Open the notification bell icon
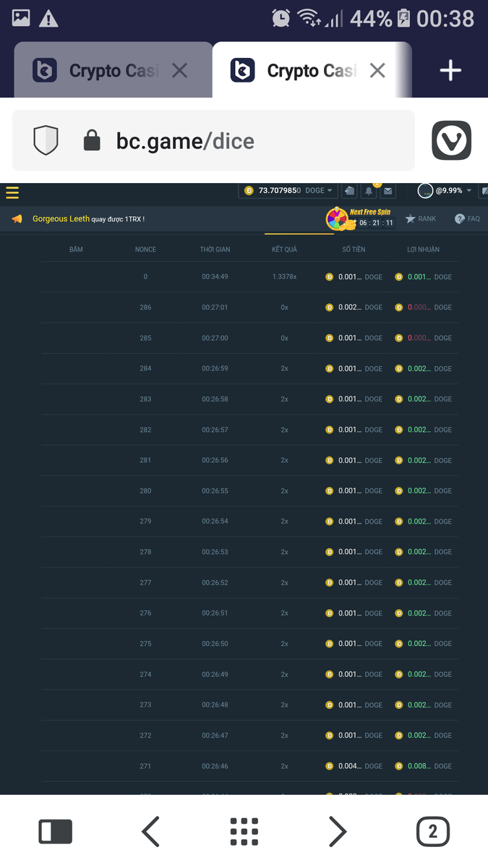Image resolution: width=488 pixels, height=868 pixels. 369,191
